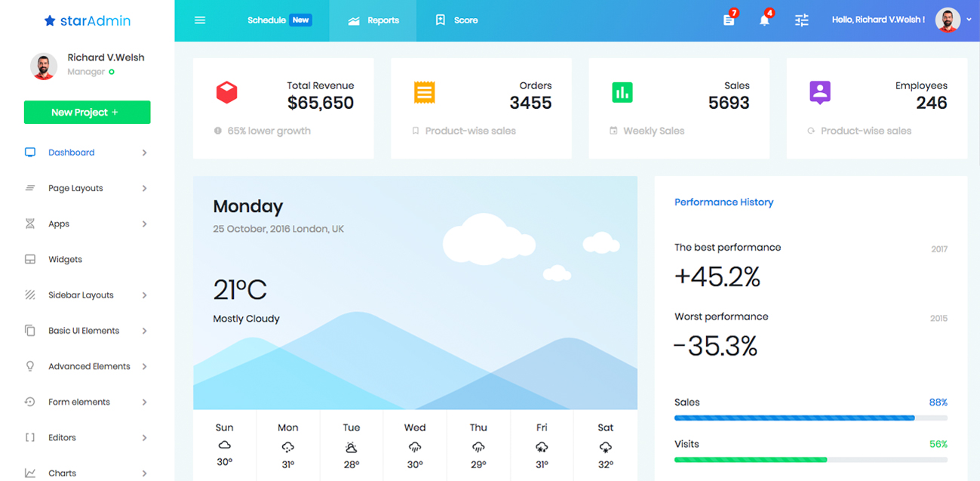Switch to the Reports tab
980x481 pixels.
tap(373, 20)
